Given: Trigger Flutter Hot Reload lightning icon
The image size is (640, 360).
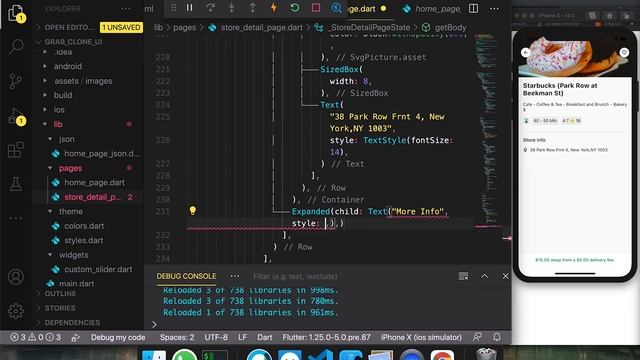Looking at the screenshot, I should click(273, 8).
